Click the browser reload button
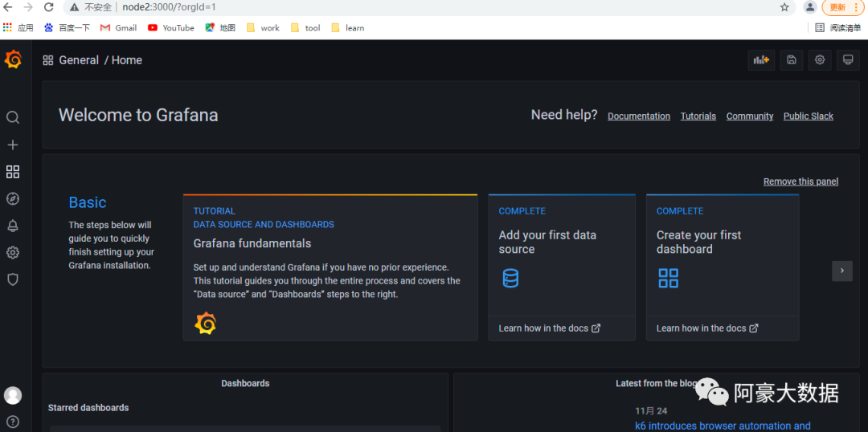This screenshot has height=432, width=868. click(49, 7)
